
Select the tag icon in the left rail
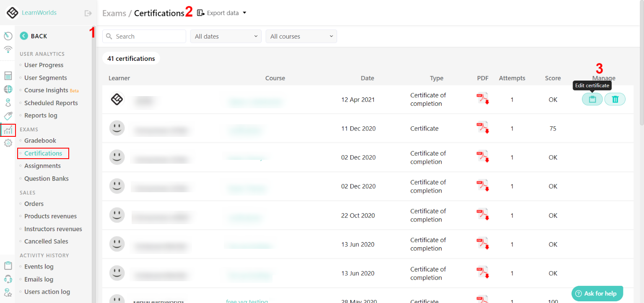coord(8,116)
